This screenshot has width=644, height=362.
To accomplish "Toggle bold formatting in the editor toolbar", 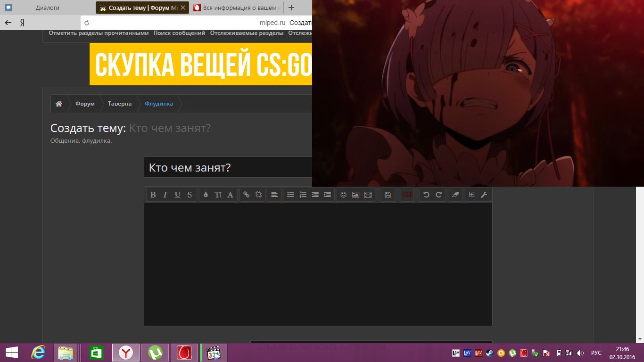I will 153,195.
